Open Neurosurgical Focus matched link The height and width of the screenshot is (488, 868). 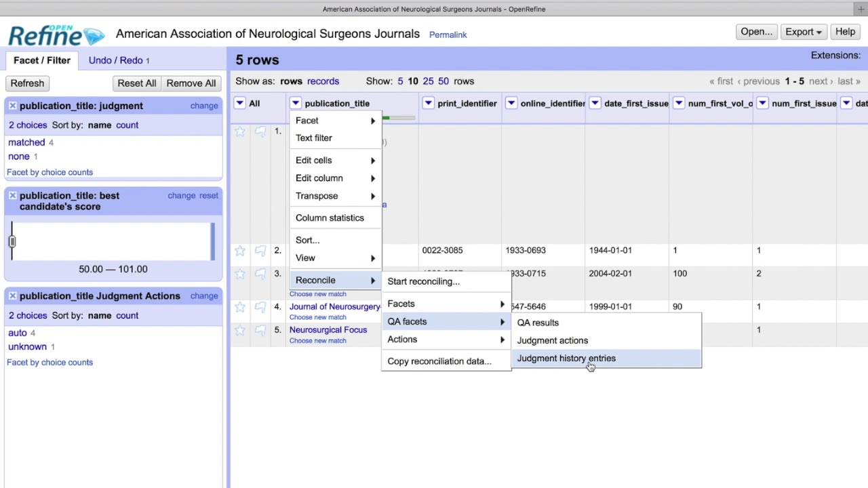coord(328,330)
